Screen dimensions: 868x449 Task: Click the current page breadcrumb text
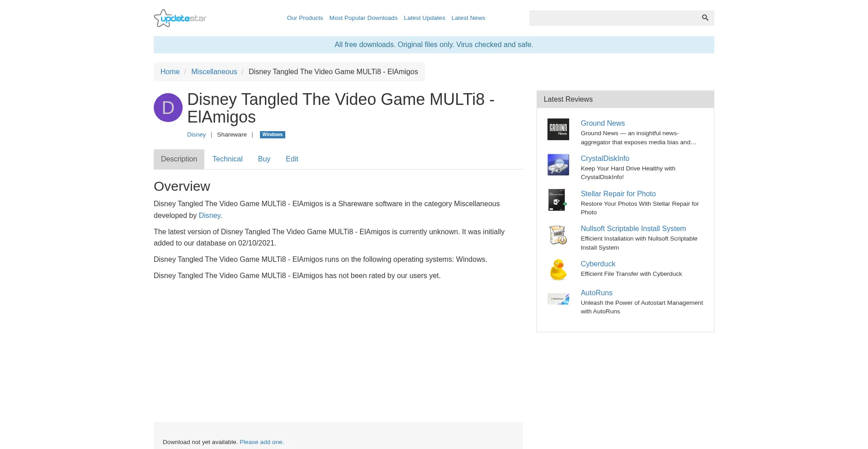pos(333,72)
